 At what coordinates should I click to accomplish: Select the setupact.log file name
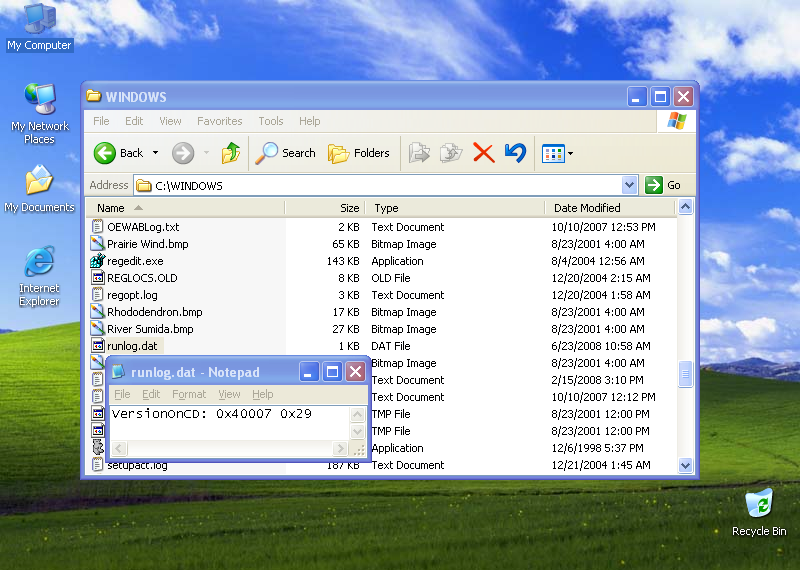pos(137,465)
